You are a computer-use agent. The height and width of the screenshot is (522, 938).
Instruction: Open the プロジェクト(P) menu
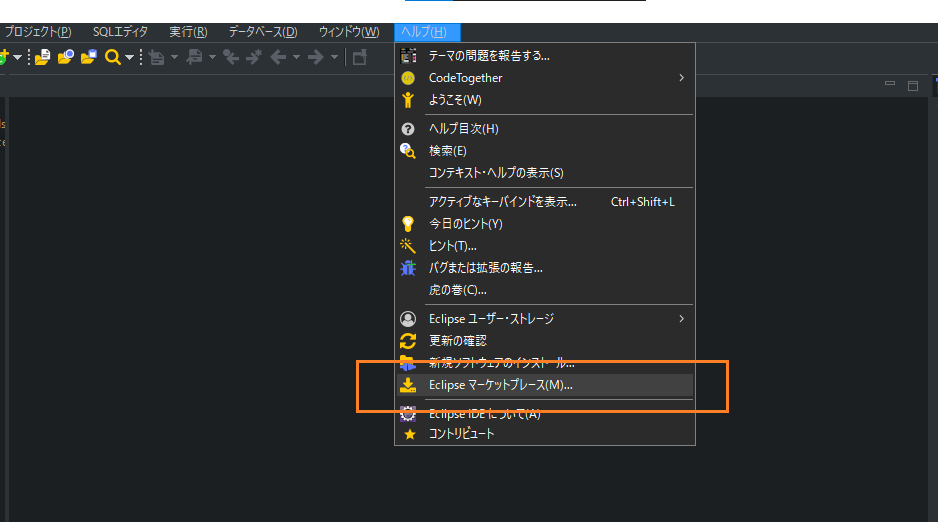[x=38, y=32]
